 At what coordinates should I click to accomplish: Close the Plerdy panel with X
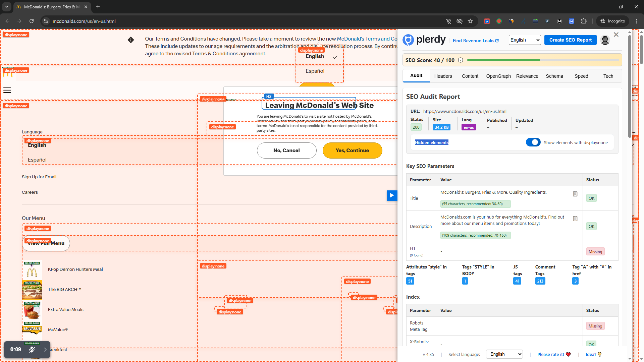coord(616,35)
